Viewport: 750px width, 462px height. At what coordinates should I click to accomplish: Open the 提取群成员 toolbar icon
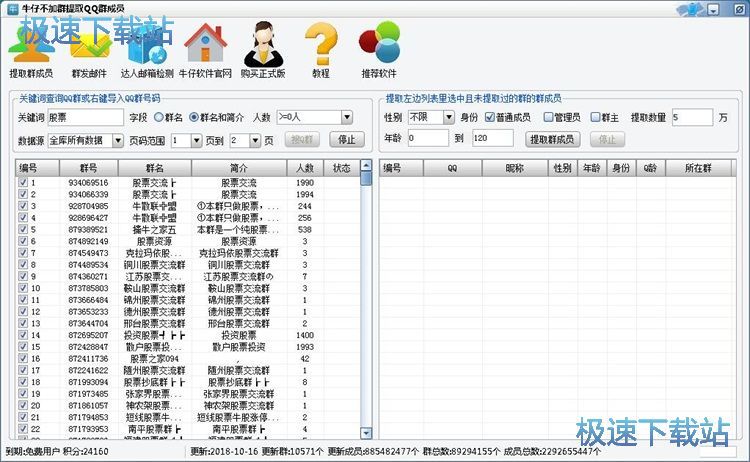tap(31, 50)
